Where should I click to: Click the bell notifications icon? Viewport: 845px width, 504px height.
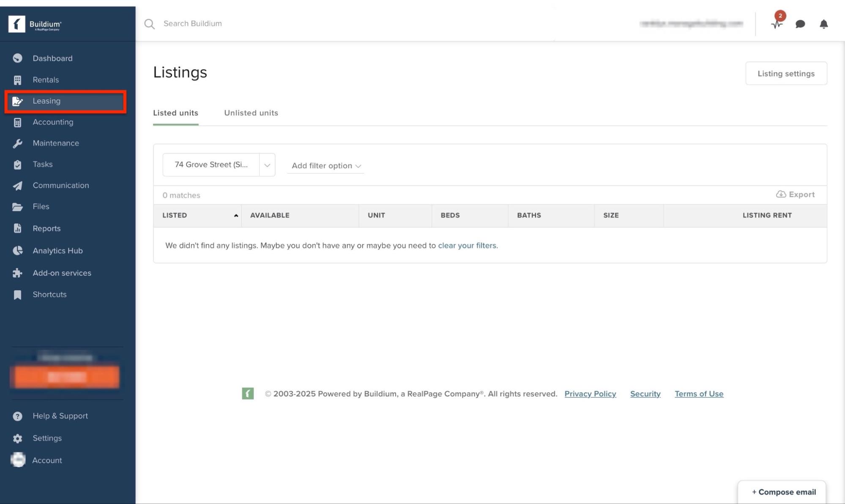click(823, 24)
